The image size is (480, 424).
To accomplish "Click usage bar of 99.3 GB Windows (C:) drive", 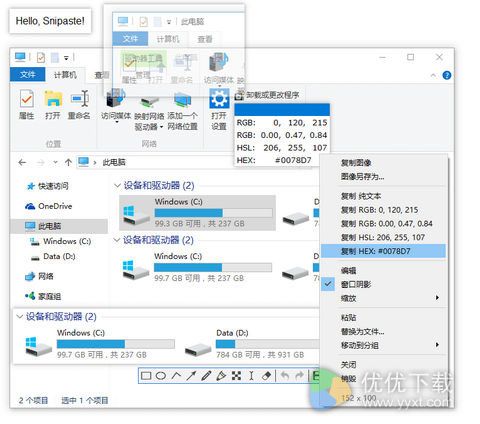I will coord(213,213).
